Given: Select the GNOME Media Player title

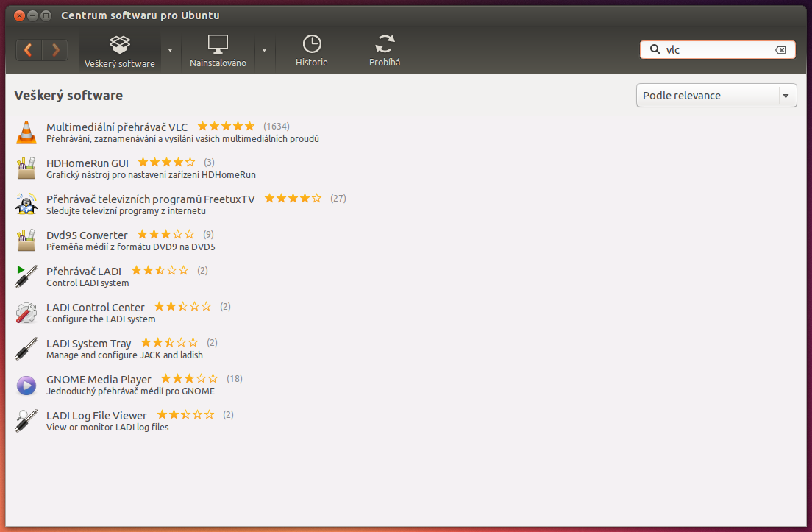Looking at the screenshot, I should pyautogui.click(x=99, y=380).
